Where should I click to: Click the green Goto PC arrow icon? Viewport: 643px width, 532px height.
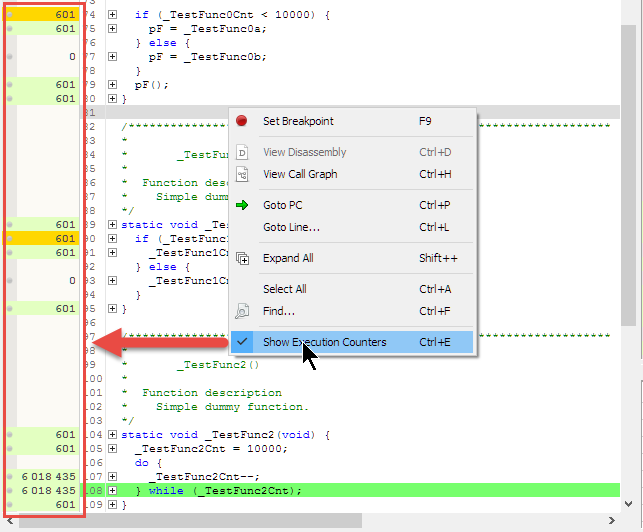click(x=242, y=205)
